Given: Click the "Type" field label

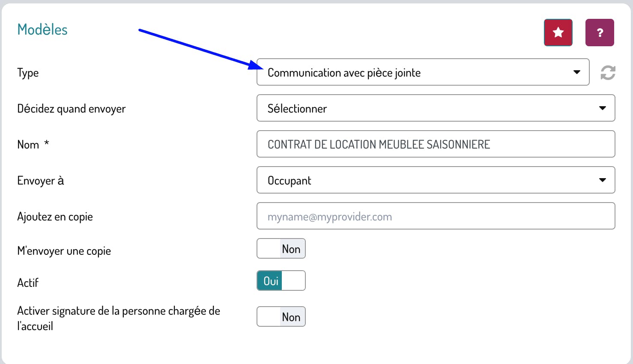Looking at the screenshot, I should tap(28, 73).
